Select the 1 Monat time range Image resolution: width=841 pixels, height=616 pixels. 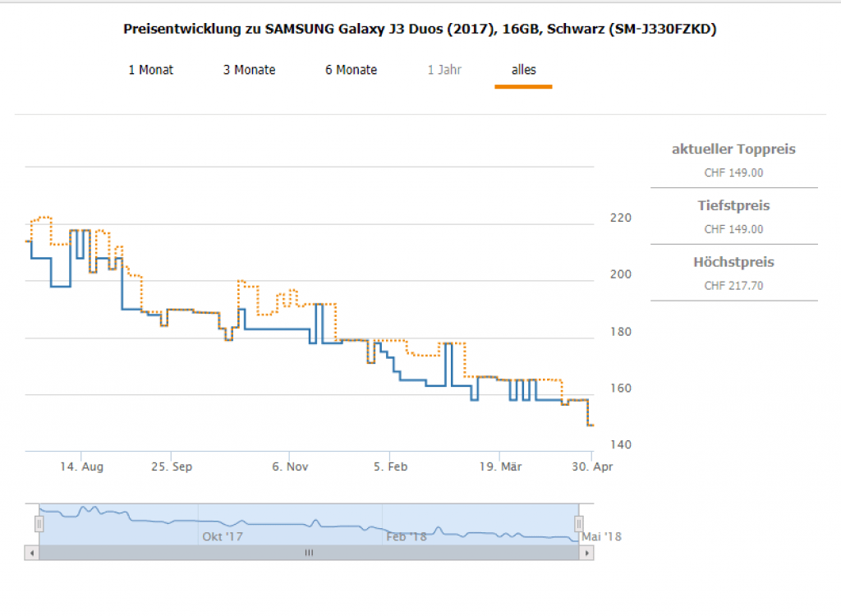click(151, 70)
